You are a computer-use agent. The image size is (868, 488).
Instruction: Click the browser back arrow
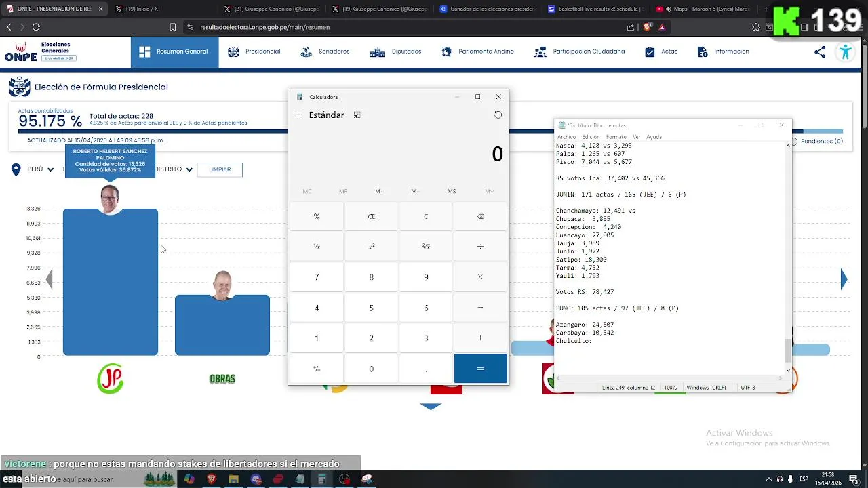click(x=9, y=27)
